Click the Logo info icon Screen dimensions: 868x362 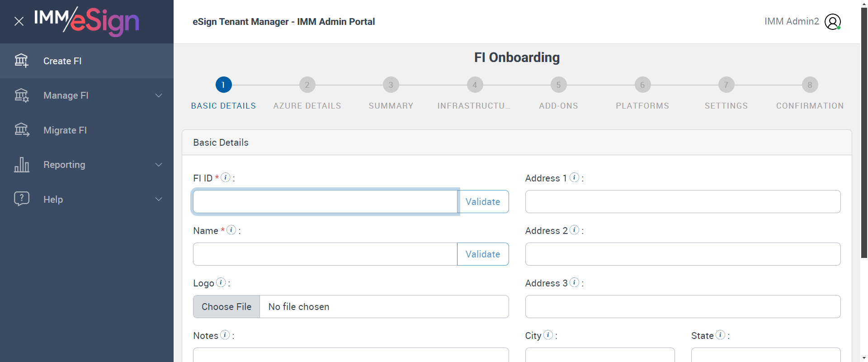pos(221,282)
